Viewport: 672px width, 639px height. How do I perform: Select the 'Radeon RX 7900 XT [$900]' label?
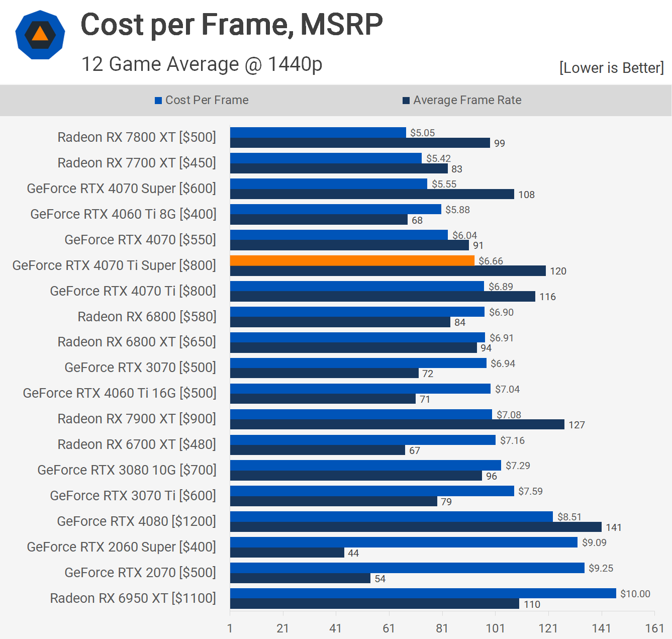point(137,419)
